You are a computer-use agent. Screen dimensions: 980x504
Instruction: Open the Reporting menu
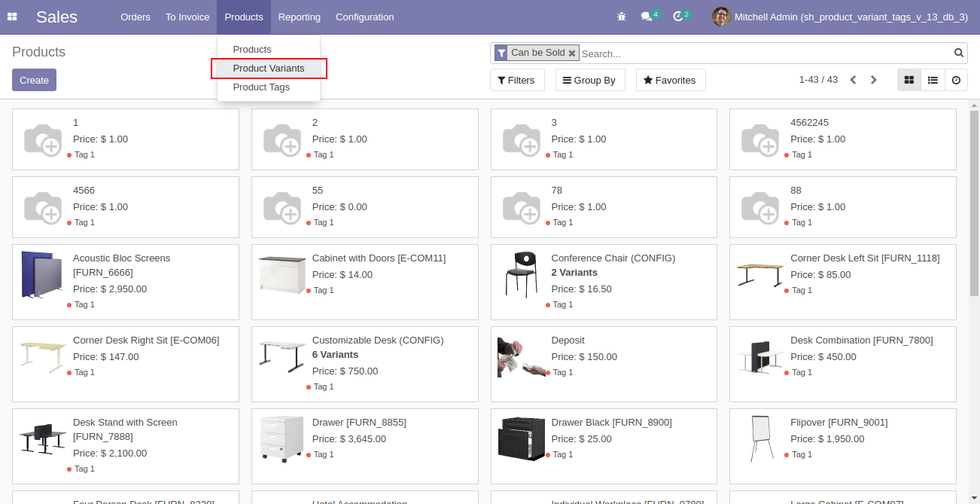coord(299,17)
